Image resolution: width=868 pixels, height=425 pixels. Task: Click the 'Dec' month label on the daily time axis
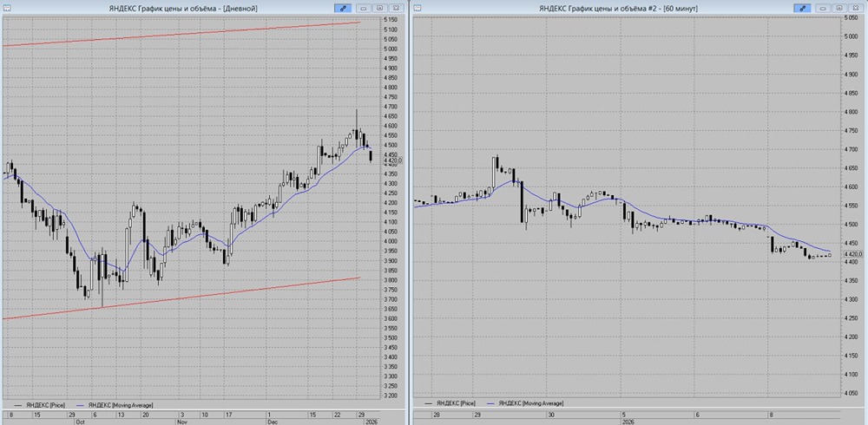[272, 422]
